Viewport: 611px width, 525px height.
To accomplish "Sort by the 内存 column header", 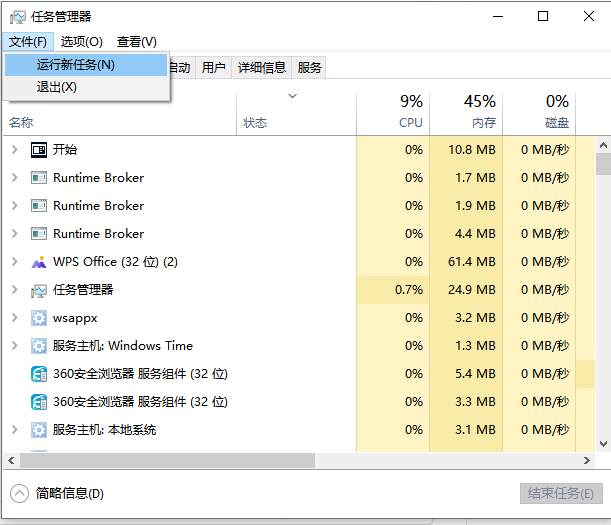I will click(466, 114).
